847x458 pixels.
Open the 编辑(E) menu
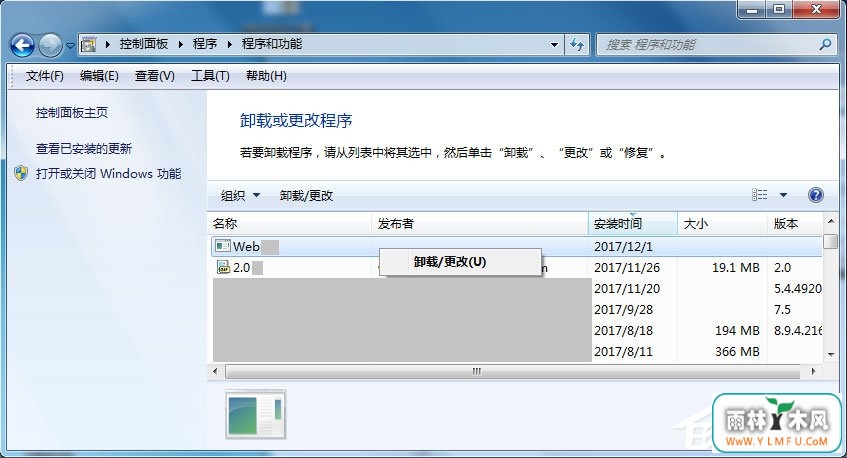[x=99, y=76]
